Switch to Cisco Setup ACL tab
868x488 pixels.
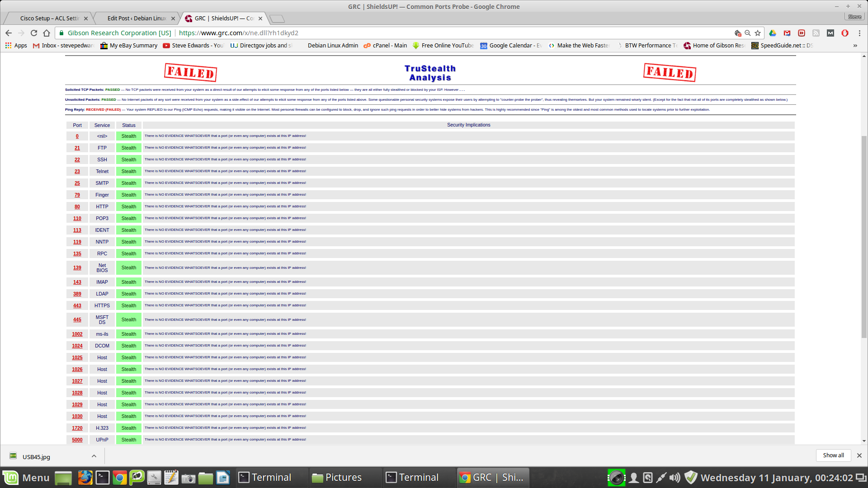point(50,19)
